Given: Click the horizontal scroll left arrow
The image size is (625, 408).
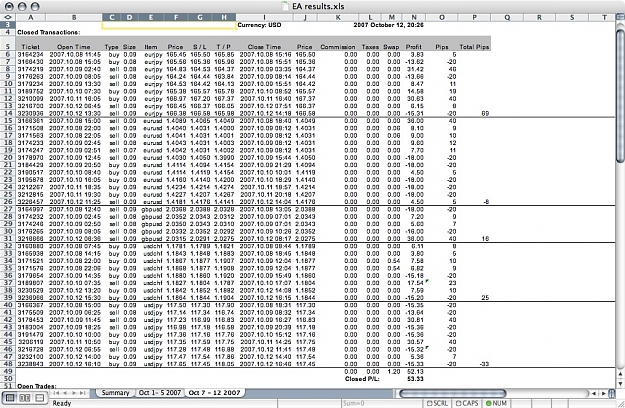Looking at the screenshot, I should coord(594,393).
